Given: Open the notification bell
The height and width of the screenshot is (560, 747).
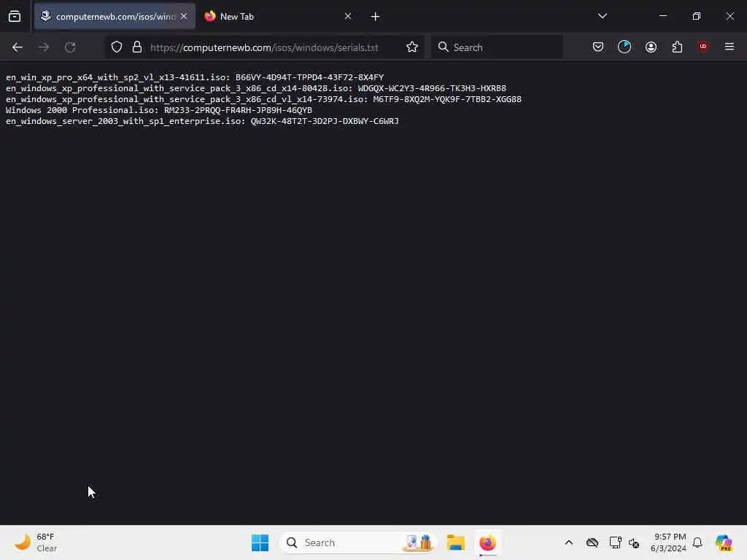Looking at the screenshot, I should pyautogui.click(x=697, y=542).
